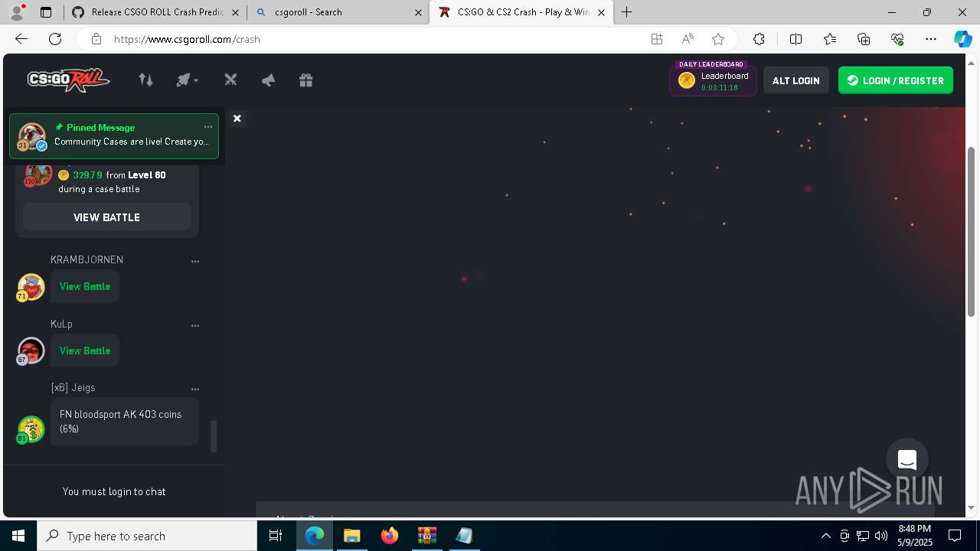The width and height of the screenshot is (980, 551).
Task: Click the browser Back button
Action: pos(21,39)
